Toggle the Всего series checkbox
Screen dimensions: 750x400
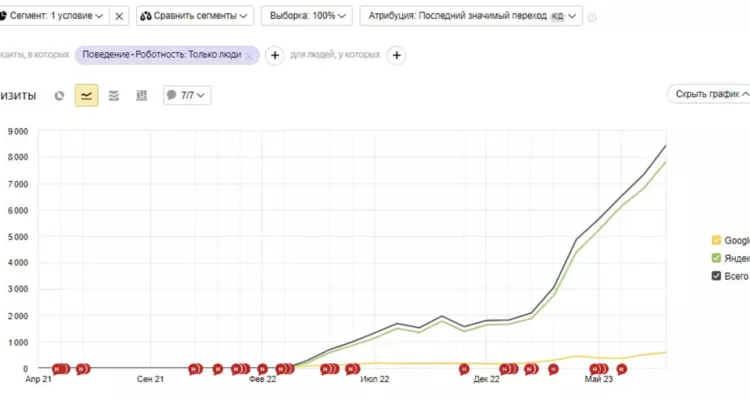point(716,276)
